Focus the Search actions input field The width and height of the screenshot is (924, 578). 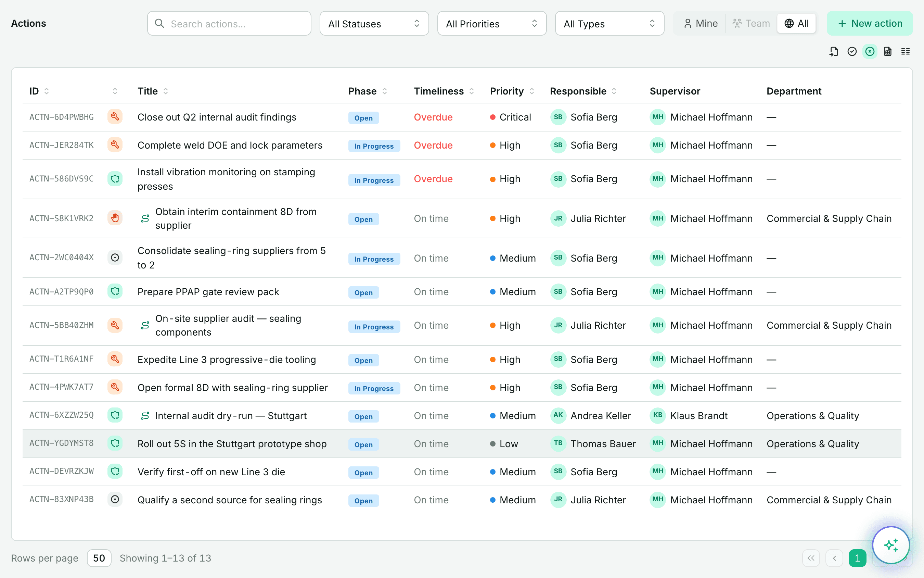pos(229,23)
